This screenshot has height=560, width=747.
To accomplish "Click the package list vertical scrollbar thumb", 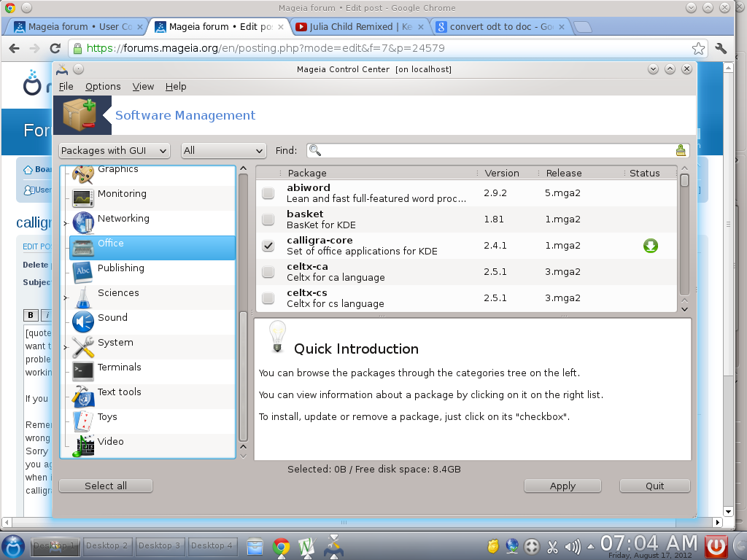I will tap(684, 181).
